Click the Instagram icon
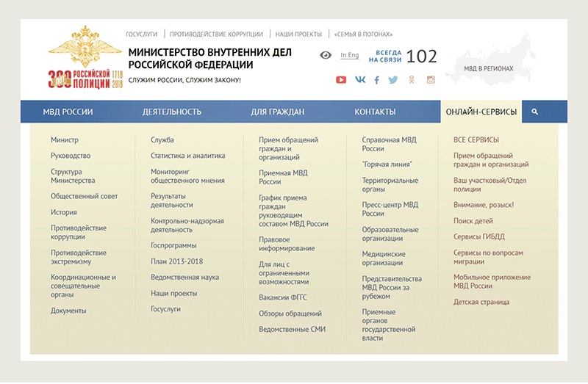 tap(431, 80)
